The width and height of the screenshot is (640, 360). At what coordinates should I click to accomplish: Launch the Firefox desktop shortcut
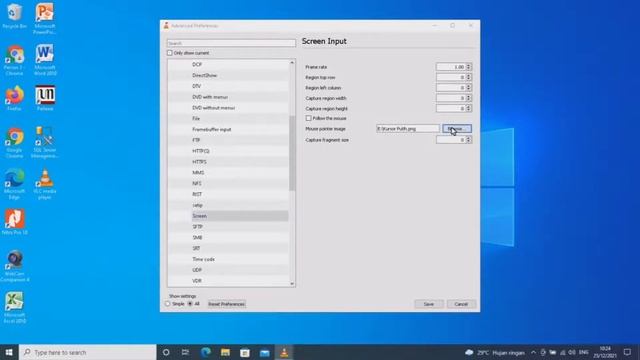click(x=14, y=98)
